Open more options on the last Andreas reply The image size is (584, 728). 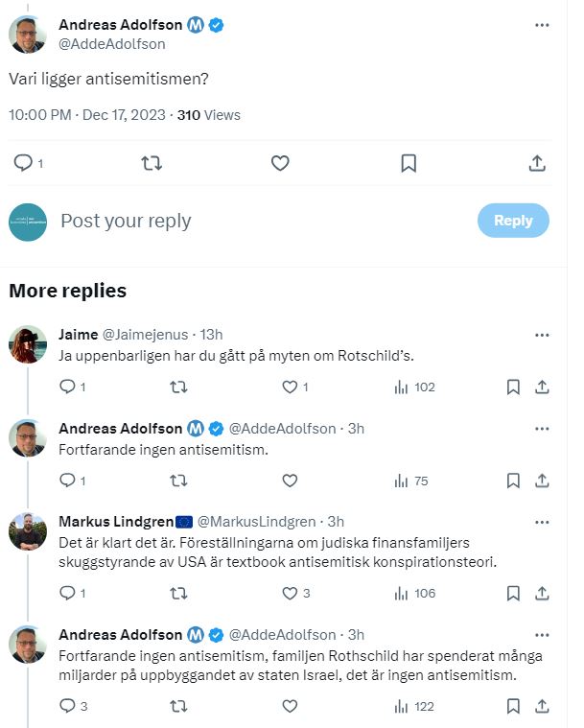click(542, 635)
